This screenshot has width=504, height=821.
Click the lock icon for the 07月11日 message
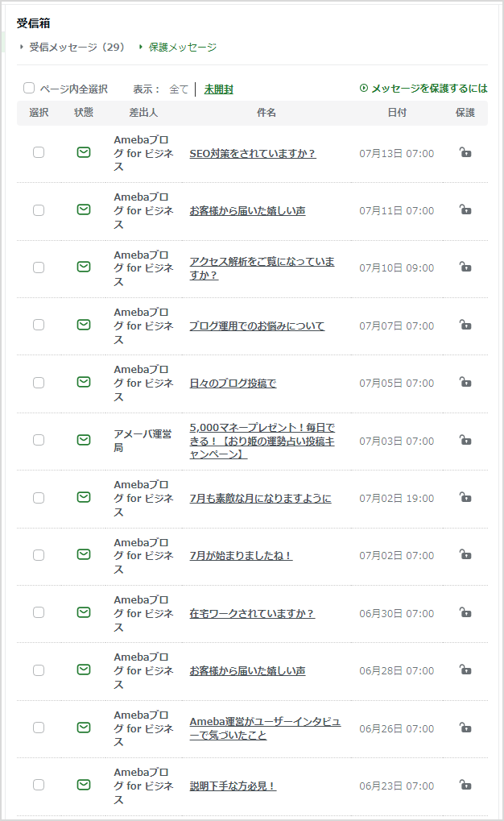465,209
